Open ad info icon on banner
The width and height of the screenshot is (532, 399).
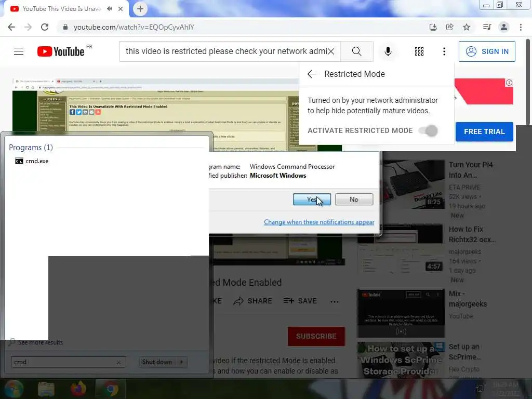click(x=509, y=83)
